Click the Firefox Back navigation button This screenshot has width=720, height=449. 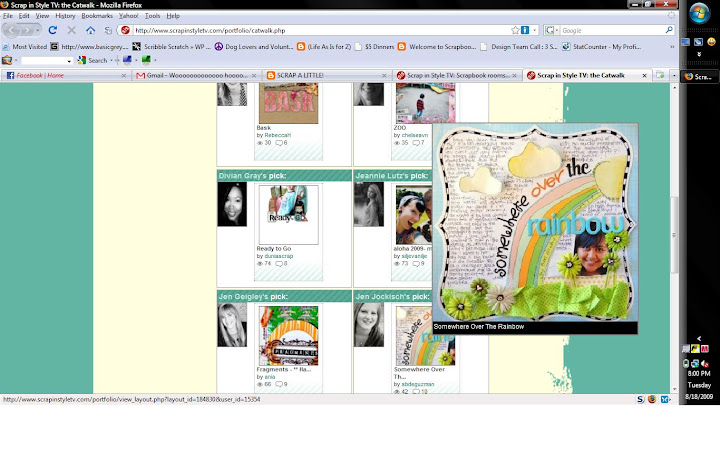pos(11,30)
